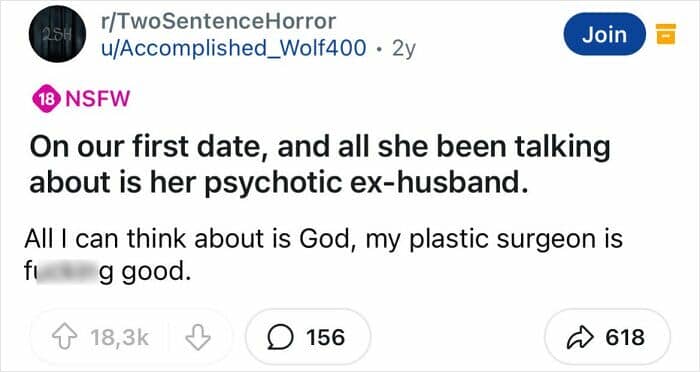Click the 18,3k vote count

click(119, 338)
